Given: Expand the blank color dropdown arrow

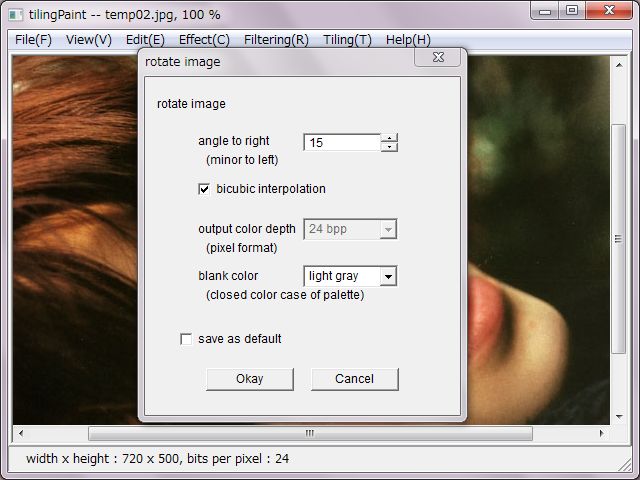Looking at the screenshot, I should [x=388, y=276].
